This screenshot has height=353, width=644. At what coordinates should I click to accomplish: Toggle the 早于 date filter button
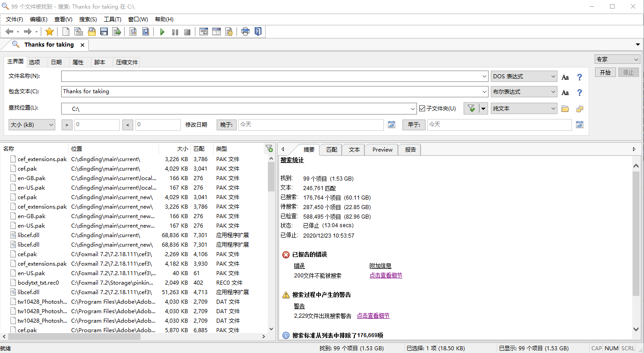click(414, 124)
